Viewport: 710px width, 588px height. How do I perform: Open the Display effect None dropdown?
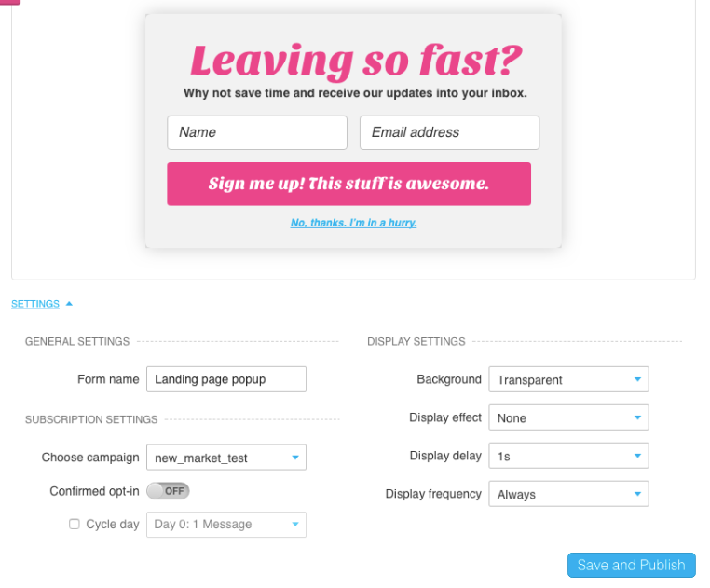(568, 417)
